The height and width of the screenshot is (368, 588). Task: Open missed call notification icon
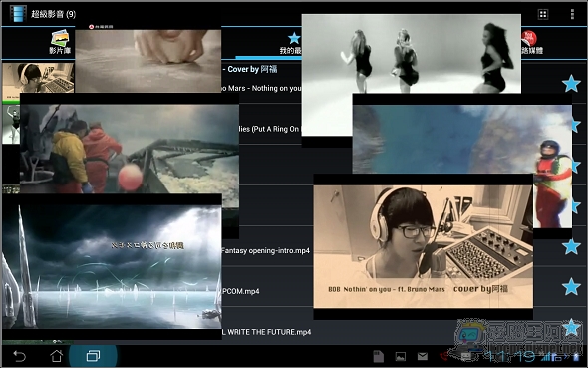[444, 356]
